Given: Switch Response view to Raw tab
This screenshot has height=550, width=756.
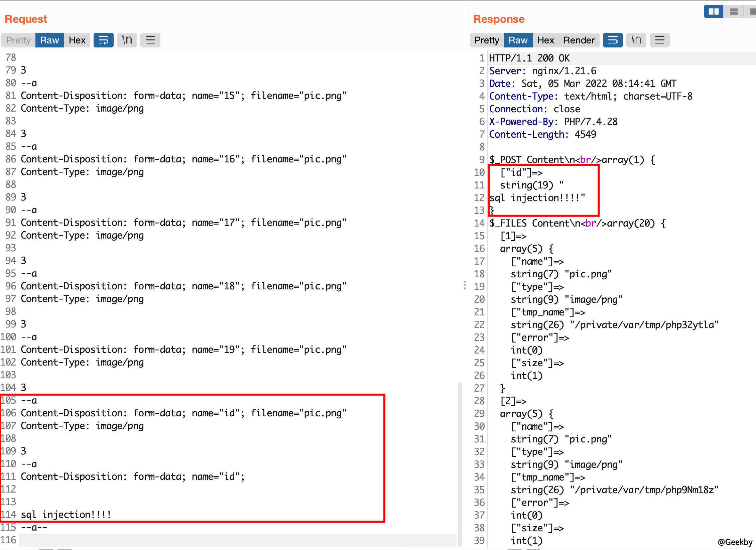Looking at the screenshot, I should 518,40.
